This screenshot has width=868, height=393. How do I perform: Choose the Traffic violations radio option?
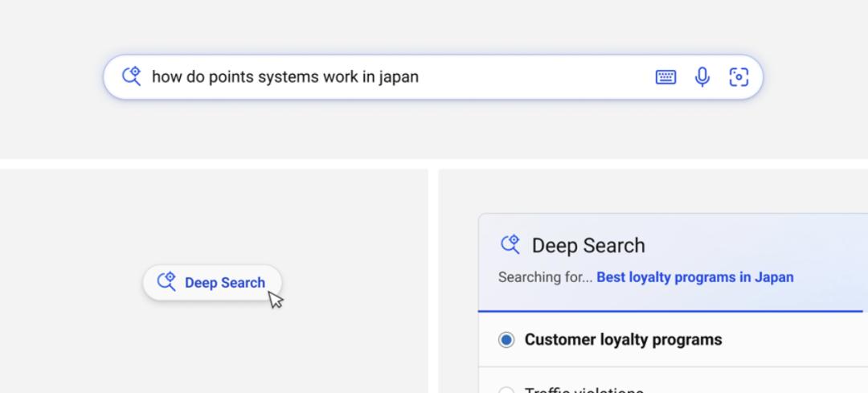pyautogui.click(x=506, y=391)
